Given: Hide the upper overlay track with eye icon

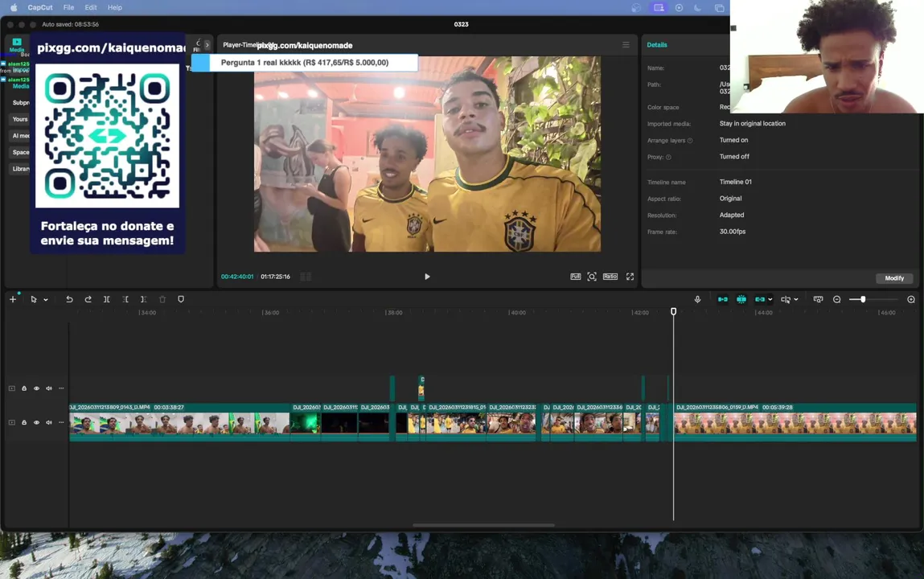Looking at the screenshot, I should 36,388.
